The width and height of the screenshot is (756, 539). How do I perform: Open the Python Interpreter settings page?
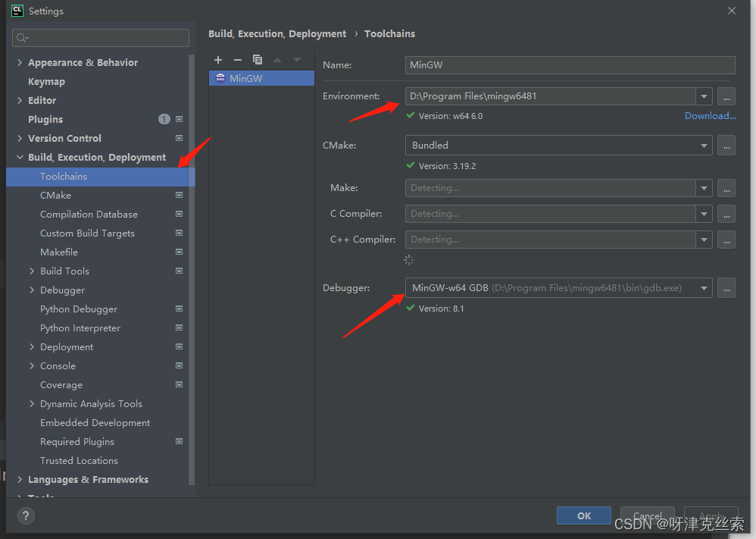pyautogui.click(x=80, y=328)
